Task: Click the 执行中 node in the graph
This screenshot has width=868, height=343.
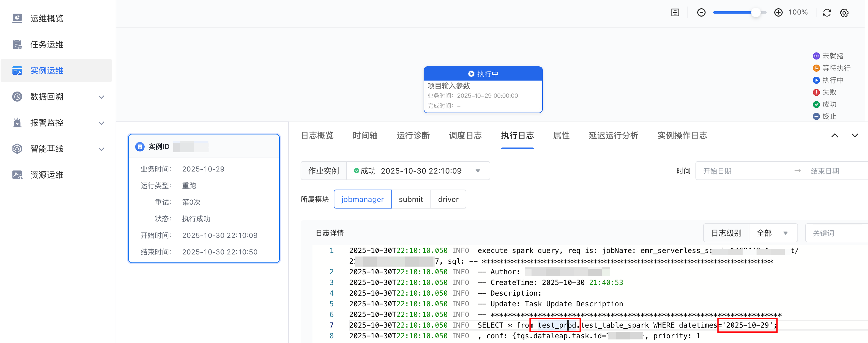Action: pos(483,89)
